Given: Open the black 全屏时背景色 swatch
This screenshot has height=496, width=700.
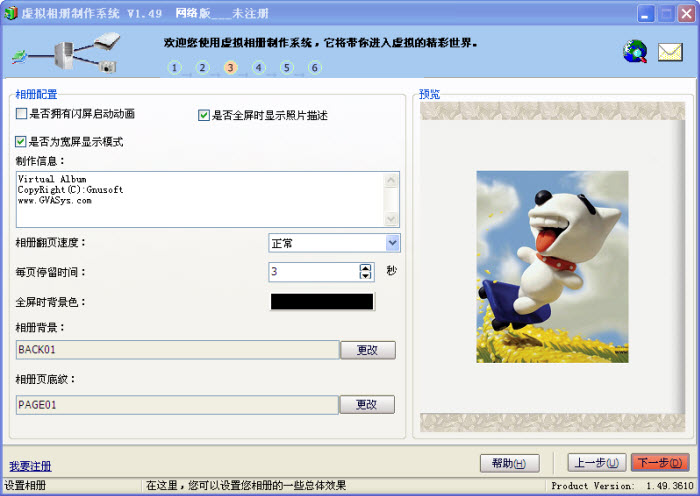Looking at the screenshot, I should [322, 302].
